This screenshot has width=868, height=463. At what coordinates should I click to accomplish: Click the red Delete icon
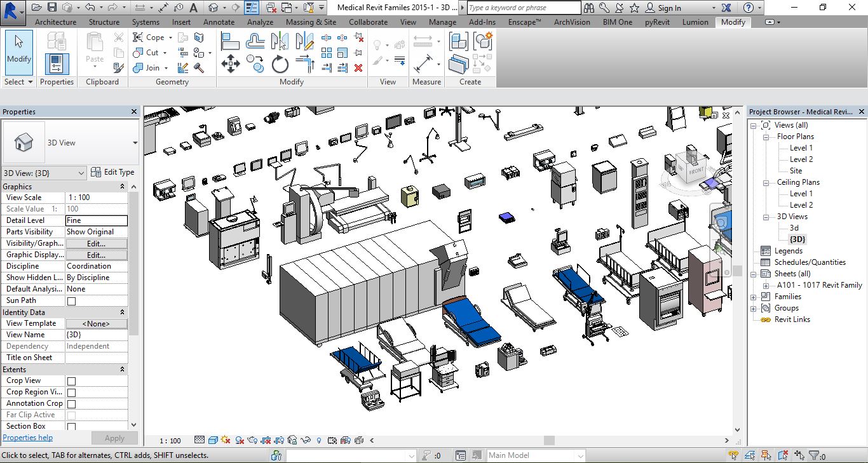[x=358, y=67]
